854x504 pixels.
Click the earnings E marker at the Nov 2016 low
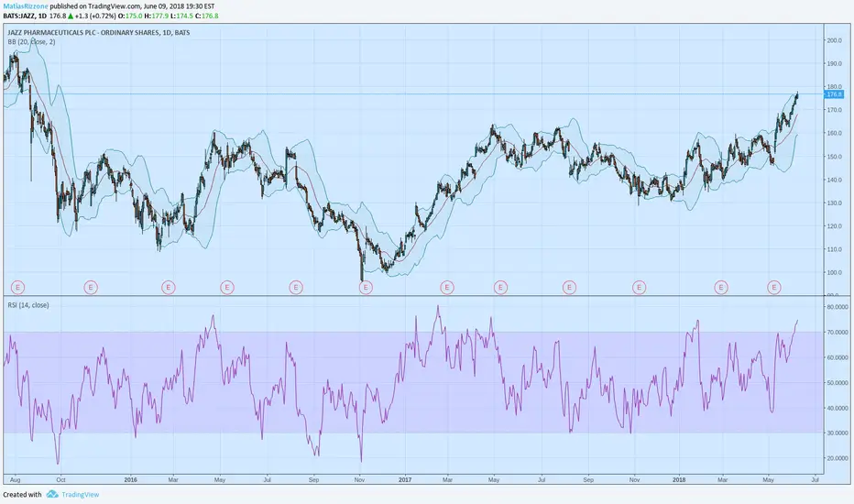click(x=366, y=287)
